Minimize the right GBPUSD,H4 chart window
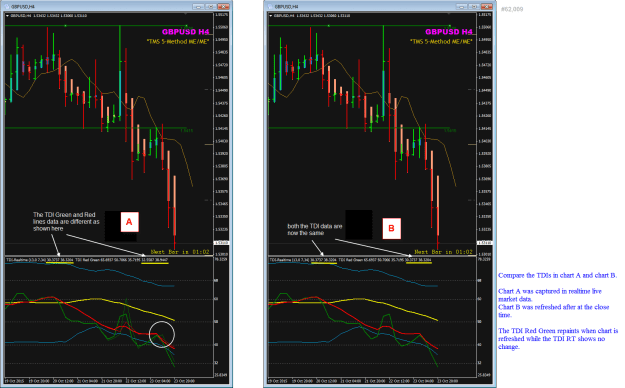 (462, 6)
